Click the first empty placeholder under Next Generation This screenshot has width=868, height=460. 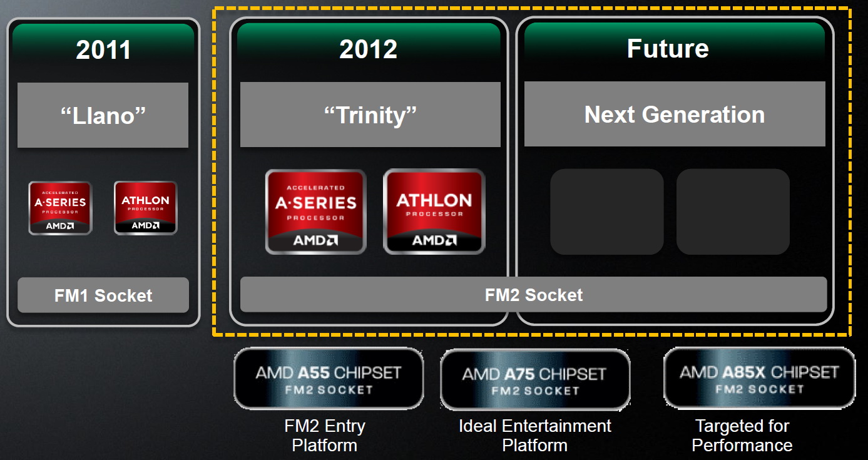tap(607, 212)
